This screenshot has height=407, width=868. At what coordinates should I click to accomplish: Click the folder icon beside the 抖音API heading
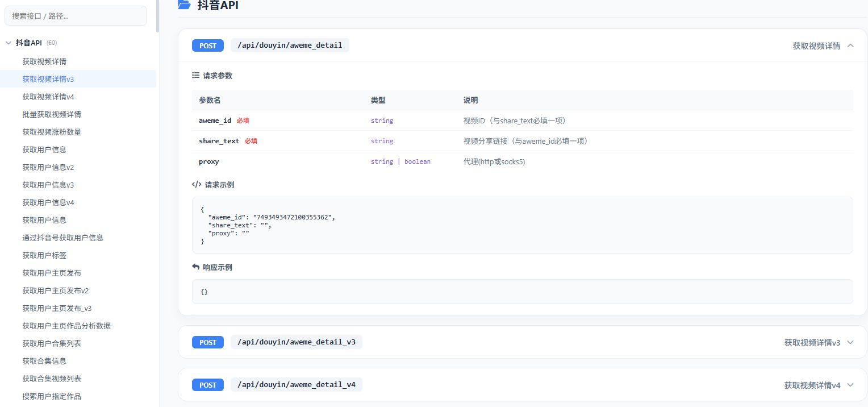pos(184,5)
